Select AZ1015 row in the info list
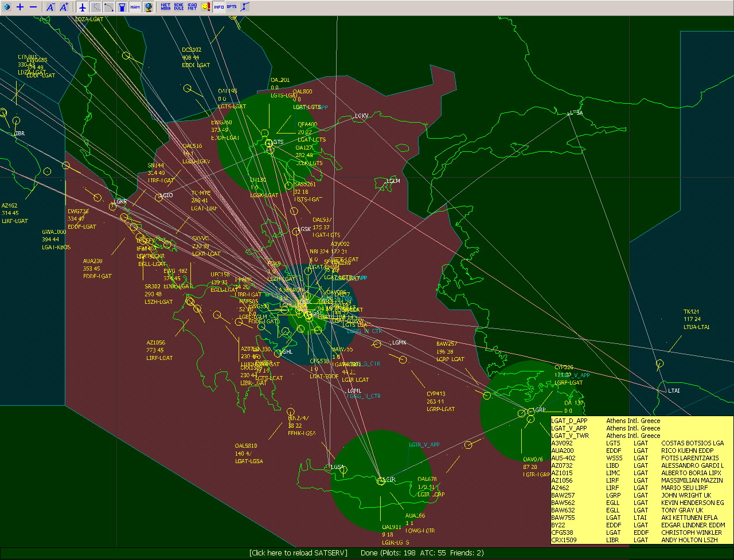734x560 pixels. click(641, 472)
